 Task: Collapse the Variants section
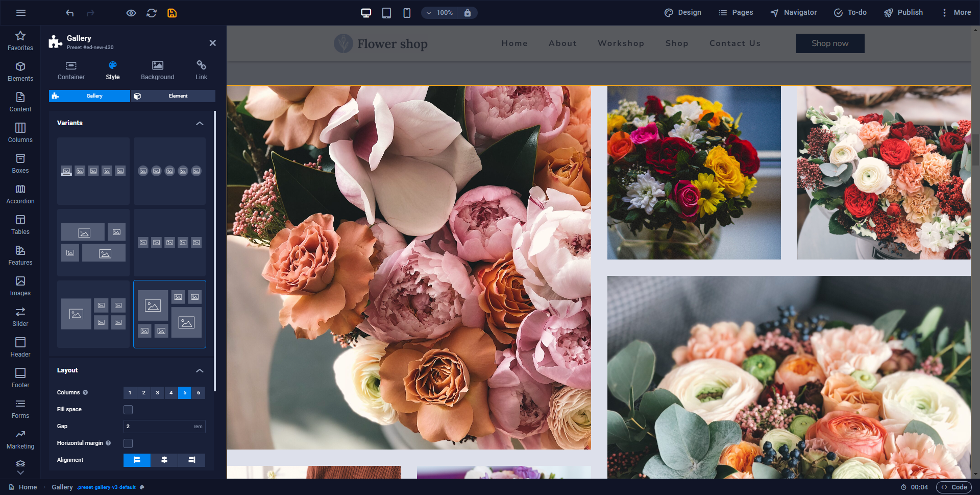click(x=200, y=123)
